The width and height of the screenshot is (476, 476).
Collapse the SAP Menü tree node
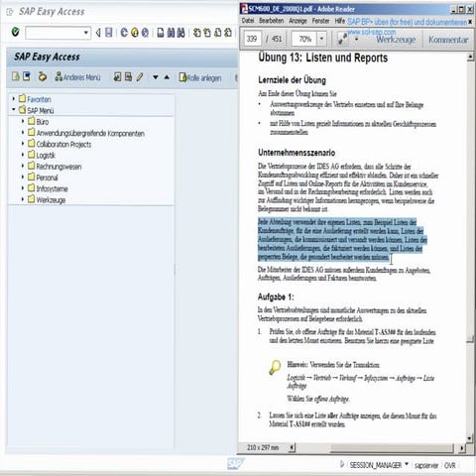click(x=14, y=109)
